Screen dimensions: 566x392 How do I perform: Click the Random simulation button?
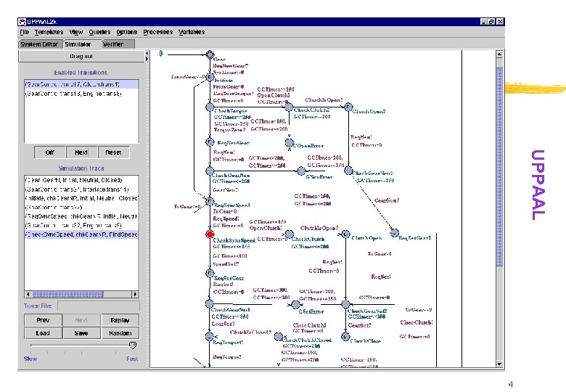(x=120, y=332)
